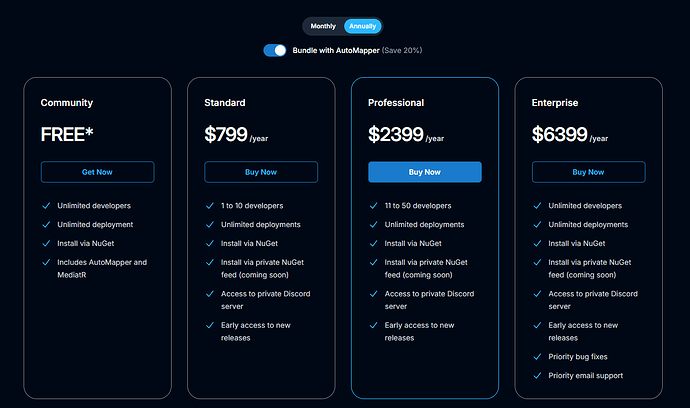Click Get Now on Community plan

(97, 172)
